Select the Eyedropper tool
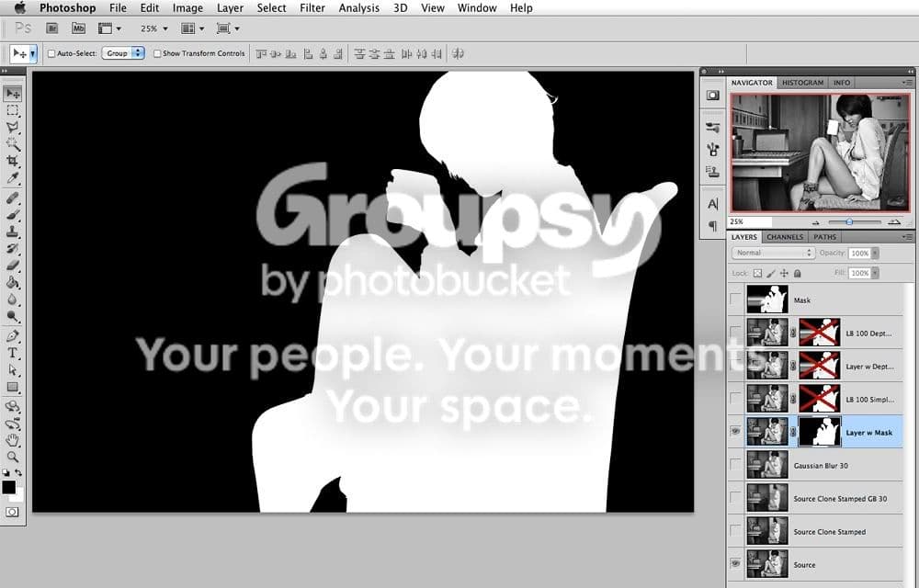This screenshot has width=919, height=588. (13, 178)
